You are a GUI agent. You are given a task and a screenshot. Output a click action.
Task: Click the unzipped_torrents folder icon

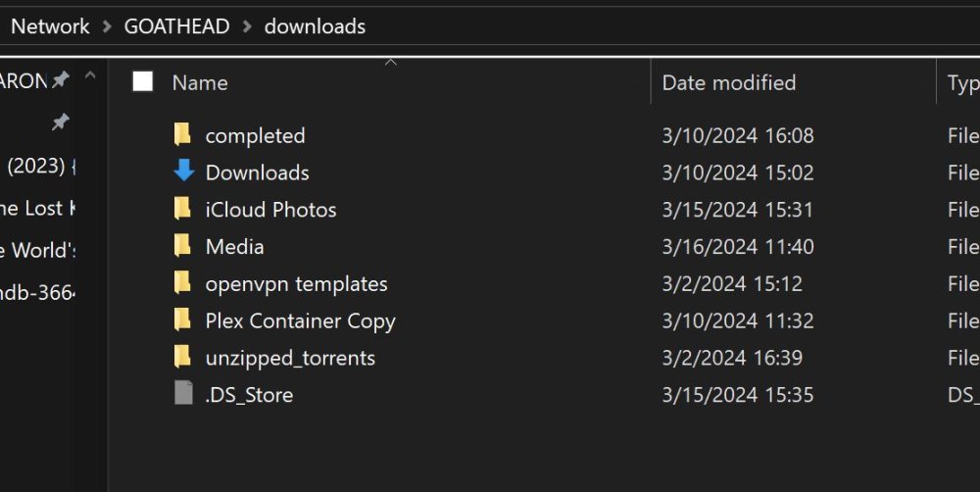click(182, 357)
